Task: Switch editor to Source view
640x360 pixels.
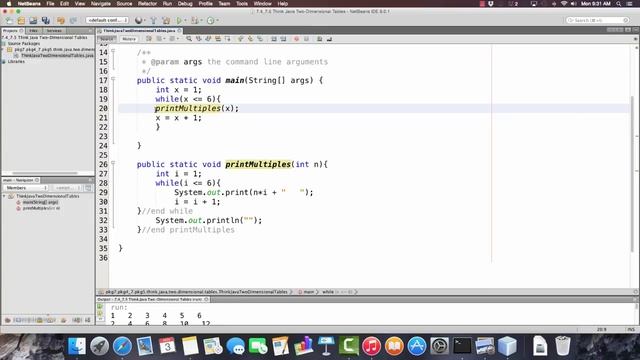Action: pos(107,39)
